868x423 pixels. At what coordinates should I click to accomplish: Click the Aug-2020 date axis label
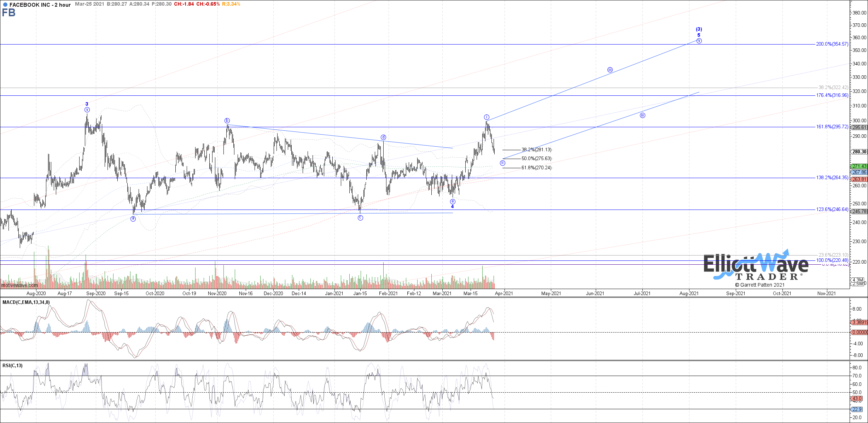point(36,293)
